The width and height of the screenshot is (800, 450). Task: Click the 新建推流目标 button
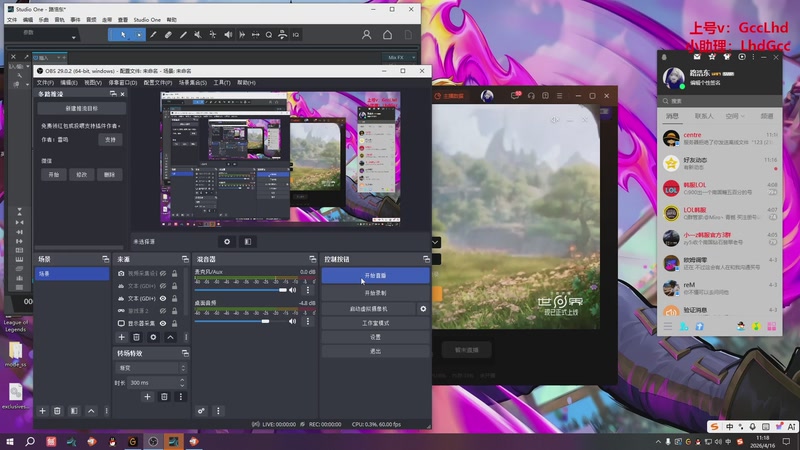click(x=82, y=108)
